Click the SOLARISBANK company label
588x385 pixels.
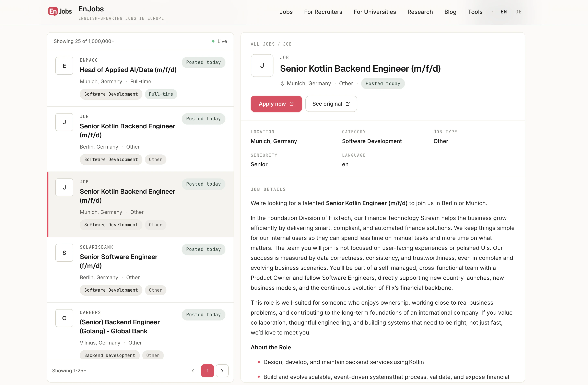96,247
